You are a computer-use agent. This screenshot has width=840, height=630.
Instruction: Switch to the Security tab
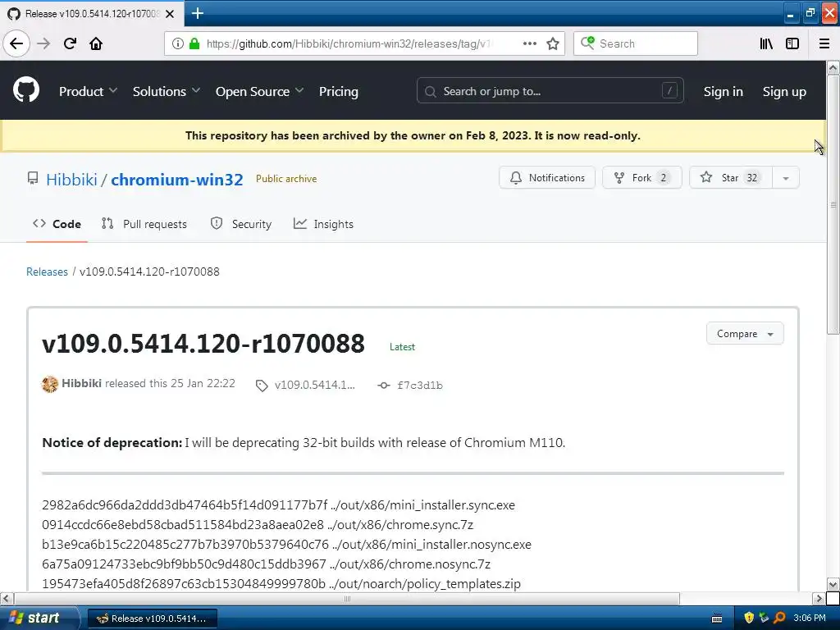pos(241,224)
